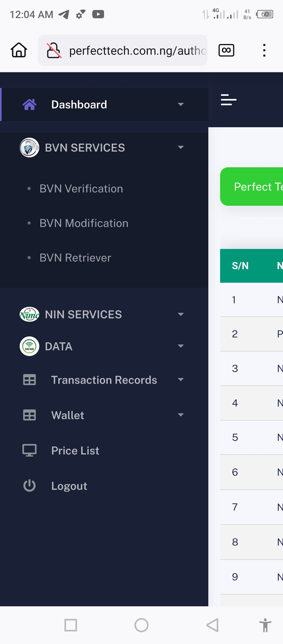Select BVN Modification menu item
Viewport: 283px width, 644px height.
pos(84,223)
